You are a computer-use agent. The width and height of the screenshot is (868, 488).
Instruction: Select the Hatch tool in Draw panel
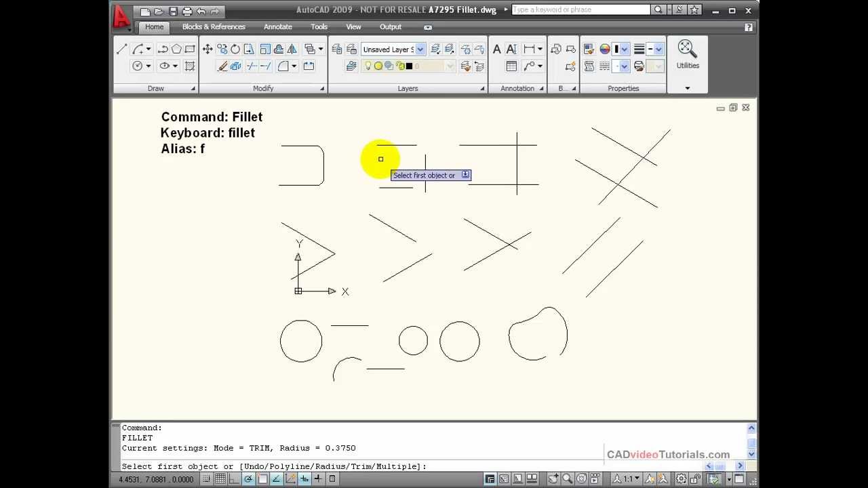coord(190,66)
